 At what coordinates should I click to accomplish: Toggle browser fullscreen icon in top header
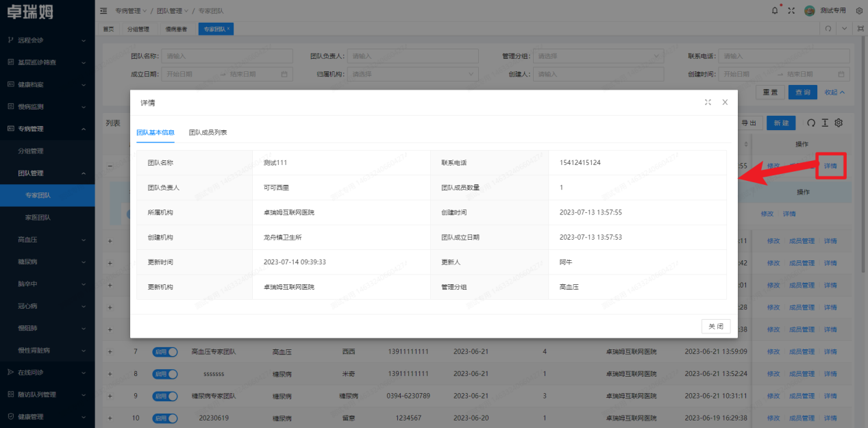[x=791, y=10]
